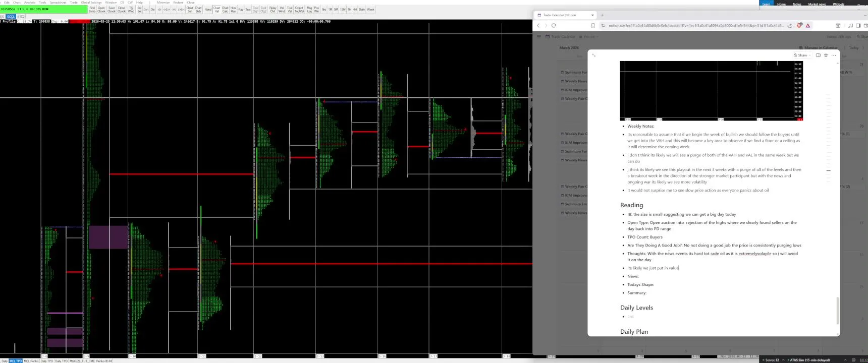Click the Save Cbook toolbar button
Screen dimensions: 868x363
[112, 10]
